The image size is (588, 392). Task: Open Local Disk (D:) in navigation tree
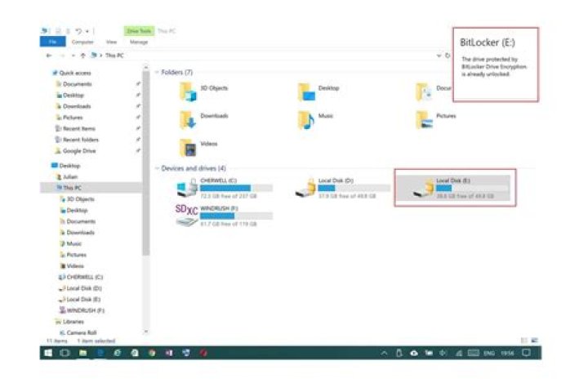coord(84,288)
